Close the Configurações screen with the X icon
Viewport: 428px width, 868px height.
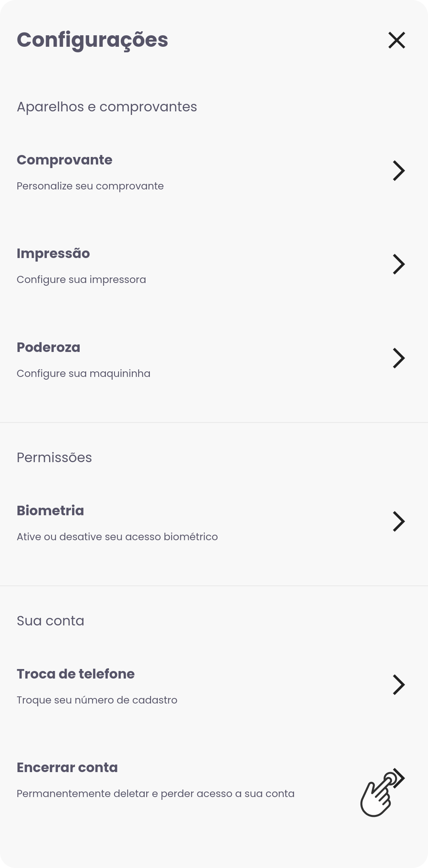point(397,40)
